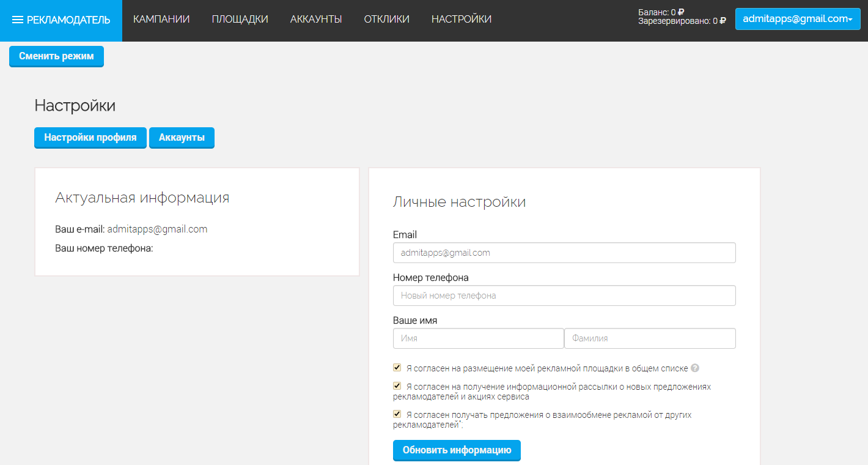This screenshot has height=465, width=868.
Task: Toggle the информационной рассылки consent checkbox
Action: [x=397, y=386]
